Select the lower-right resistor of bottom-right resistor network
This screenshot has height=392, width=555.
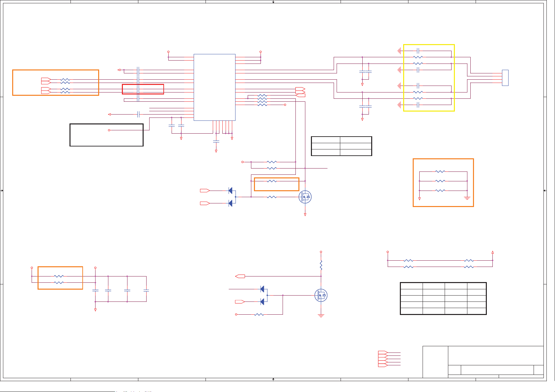469,267
